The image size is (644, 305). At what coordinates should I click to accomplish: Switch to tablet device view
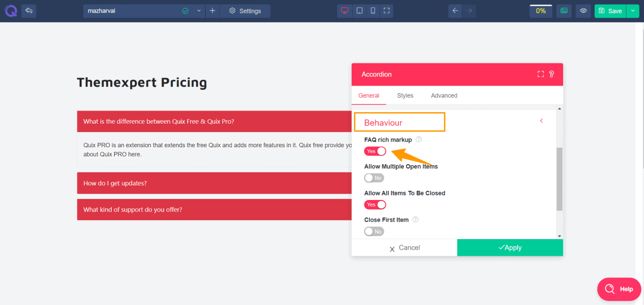[359, 11]
